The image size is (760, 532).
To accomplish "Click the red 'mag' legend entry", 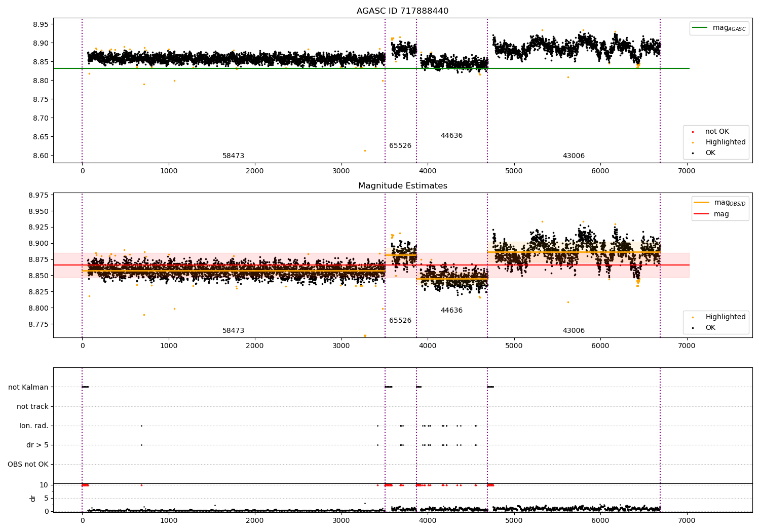I will (711, 214).
